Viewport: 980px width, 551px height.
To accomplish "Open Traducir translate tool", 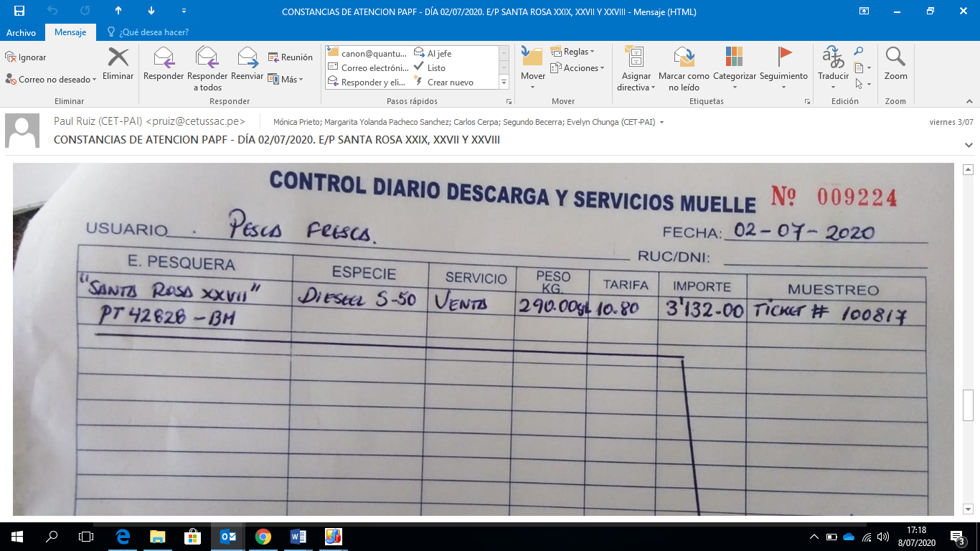I will (833, 58).
